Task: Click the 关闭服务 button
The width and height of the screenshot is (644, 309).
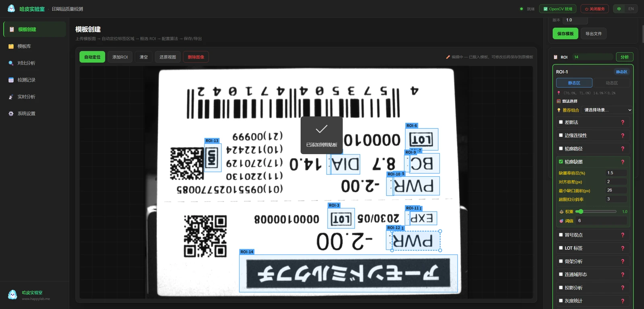Action: click(595, 9)
